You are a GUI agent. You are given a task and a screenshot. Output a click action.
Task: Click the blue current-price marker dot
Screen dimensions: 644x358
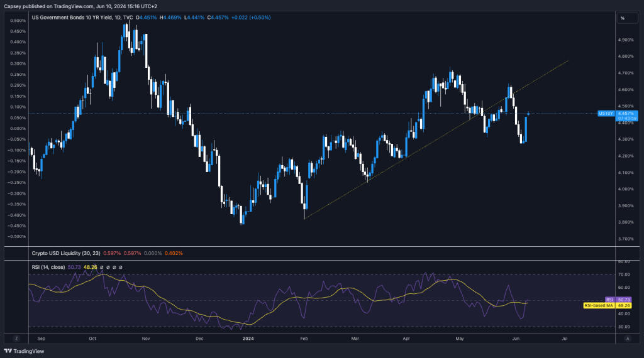tap(529, 114)
